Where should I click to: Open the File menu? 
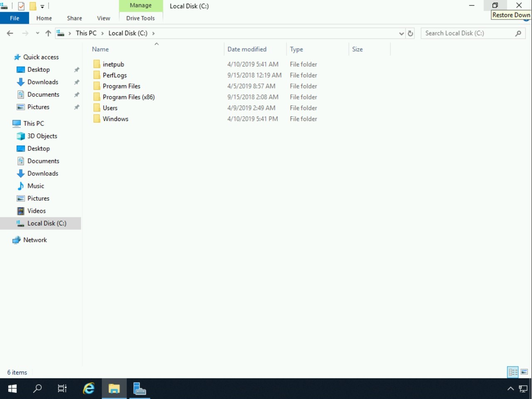pyautogui.click(x=15, y=18)
